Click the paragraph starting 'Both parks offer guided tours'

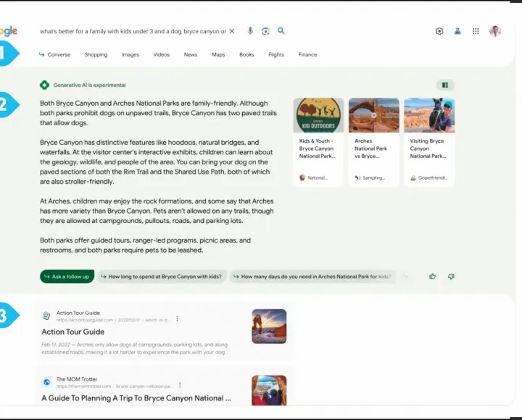click(x=145, y=245)
